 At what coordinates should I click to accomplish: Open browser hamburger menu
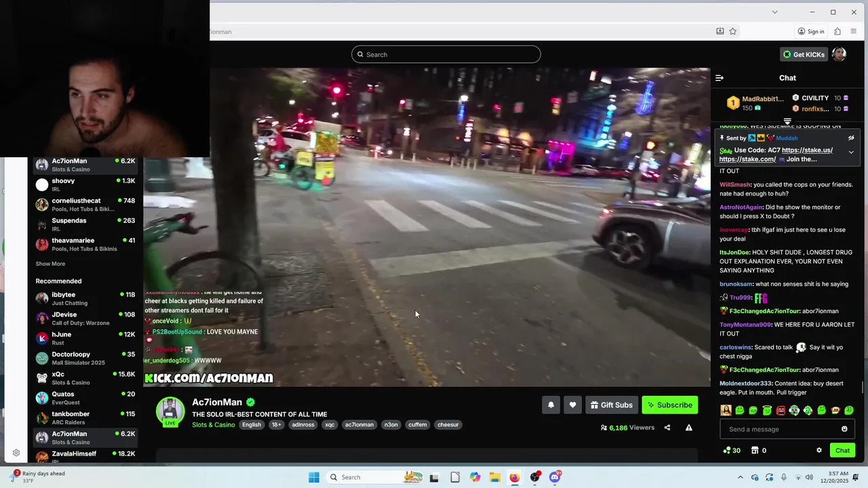[x=853, y=31]
